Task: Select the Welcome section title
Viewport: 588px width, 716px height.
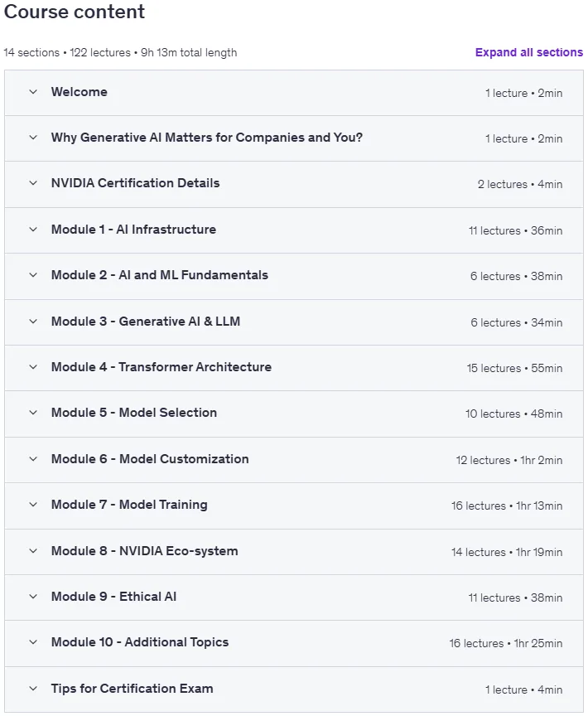Action: click(79, 92)
